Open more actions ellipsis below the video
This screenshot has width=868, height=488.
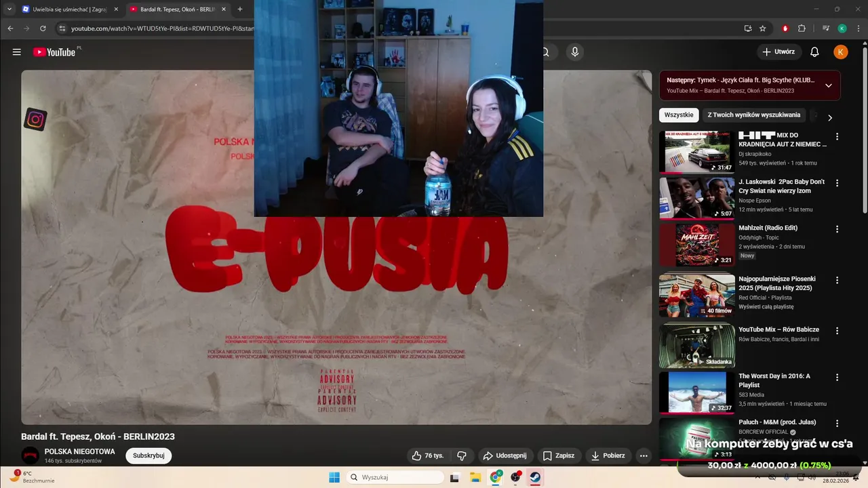[644, 455]
